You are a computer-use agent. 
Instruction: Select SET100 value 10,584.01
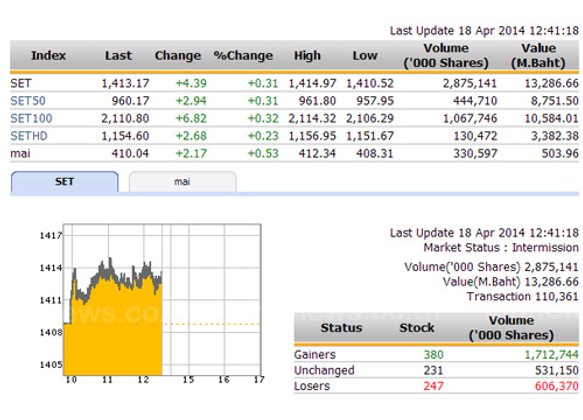click(552, 118)
